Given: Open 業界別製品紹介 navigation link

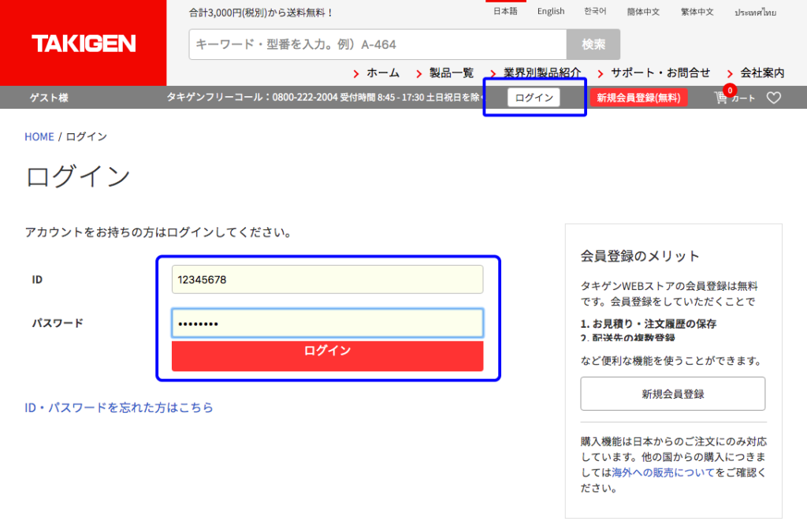Looking at the screenshot, I should coord(542,73).
